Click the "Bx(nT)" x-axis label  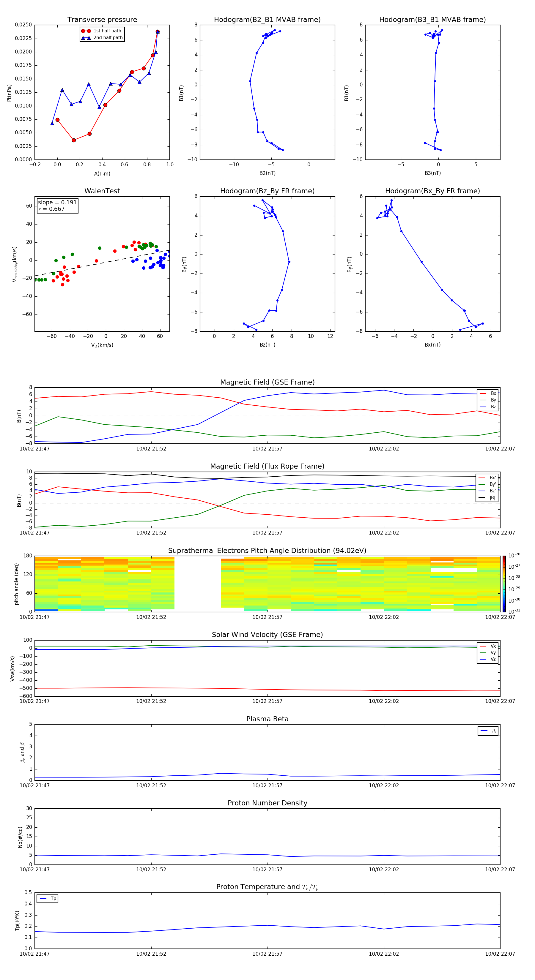(432, 345)
